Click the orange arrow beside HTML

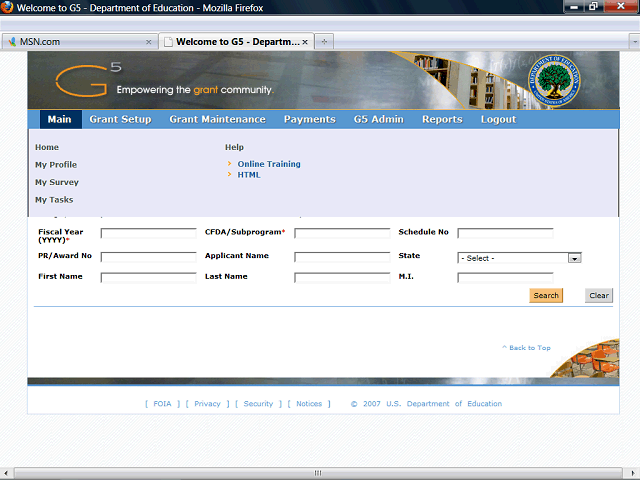tap(229, 174)
